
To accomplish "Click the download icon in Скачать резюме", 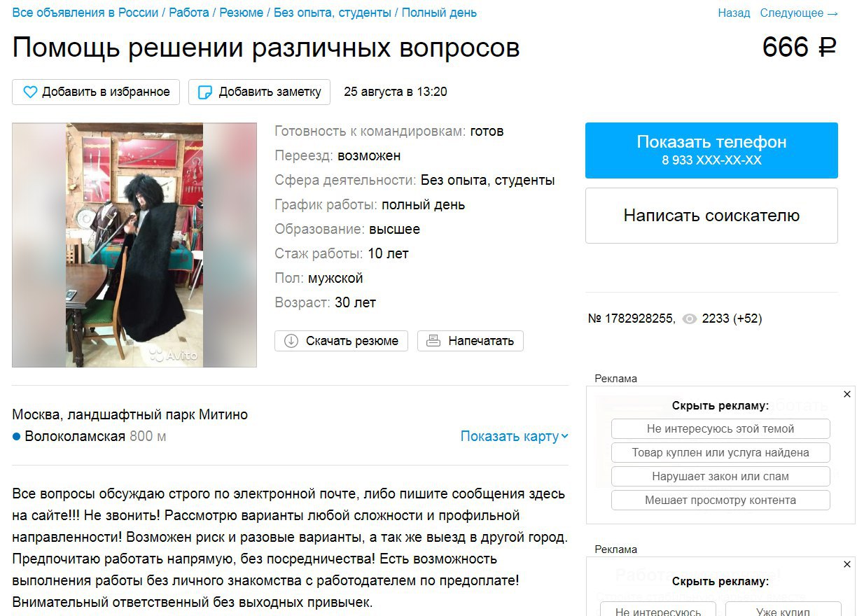I will coord(291,341).
